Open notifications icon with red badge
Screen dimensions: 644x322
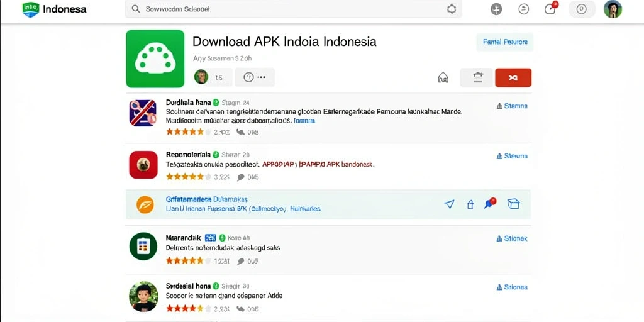point(551,9)
